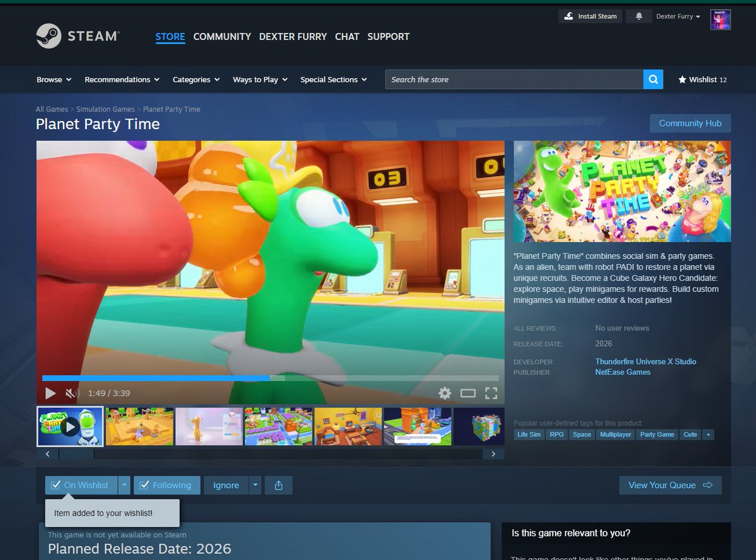Screen dimensions: 756x560
Task: Click the Space tag
Action: [582, 435]
